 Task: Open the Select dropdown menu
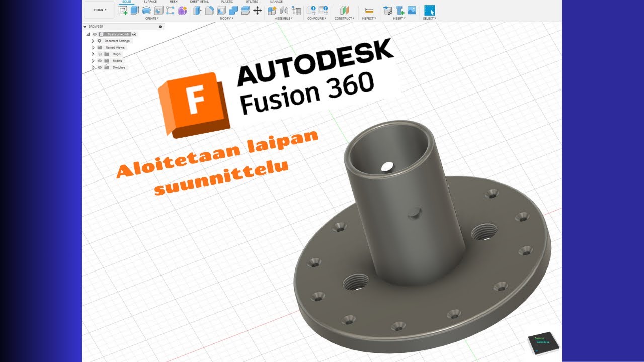coord(429,18)
